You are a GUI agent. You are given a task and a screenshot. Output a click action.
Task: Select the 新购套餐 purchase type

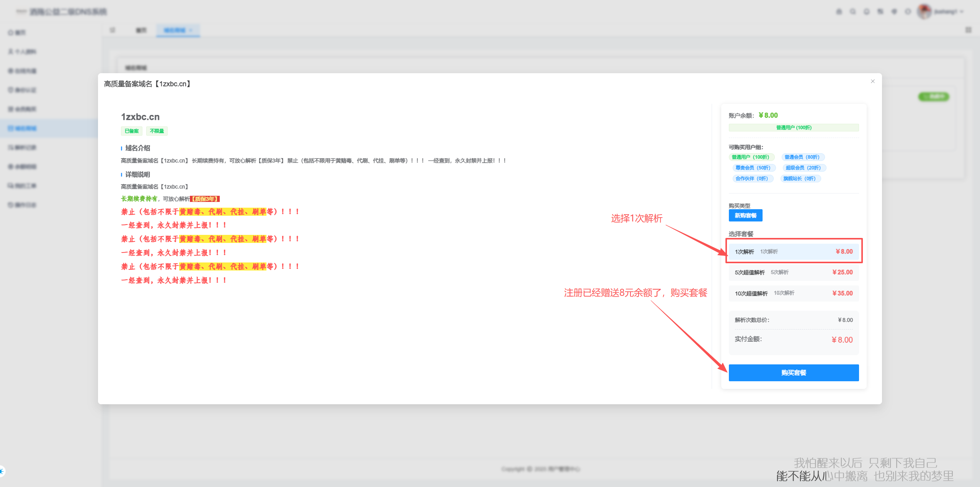pos(745,215)
